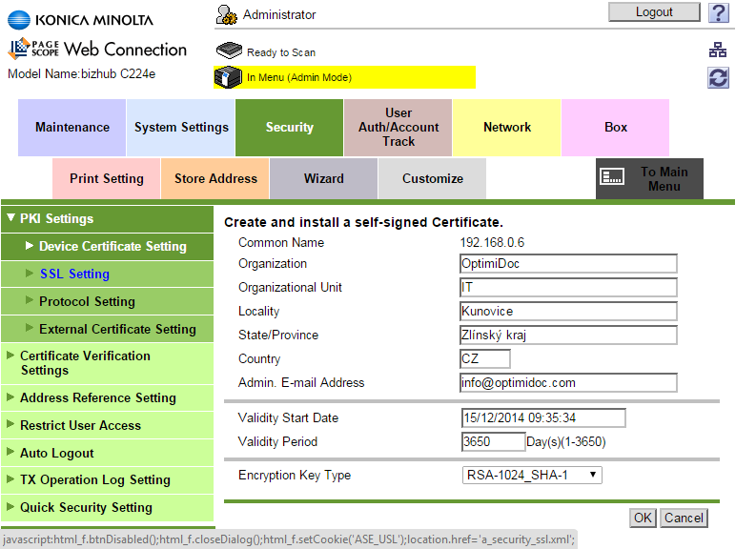Click the help question mark icon
Image resolution: width=756 pixels, height=549 pixels.
[x=719, y=13]
